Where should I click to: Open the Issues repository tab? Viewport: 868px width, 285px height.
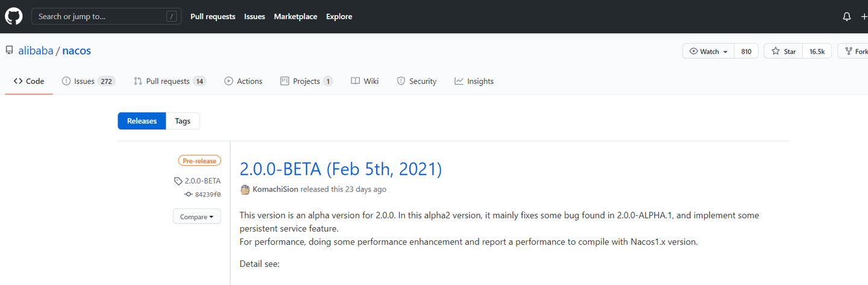pyautogui.click(x=88, y=81)
